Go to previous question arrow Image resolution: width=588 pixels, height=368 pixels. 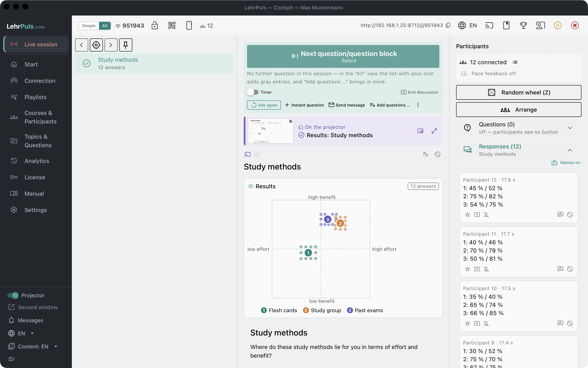(x=82, y=45)
